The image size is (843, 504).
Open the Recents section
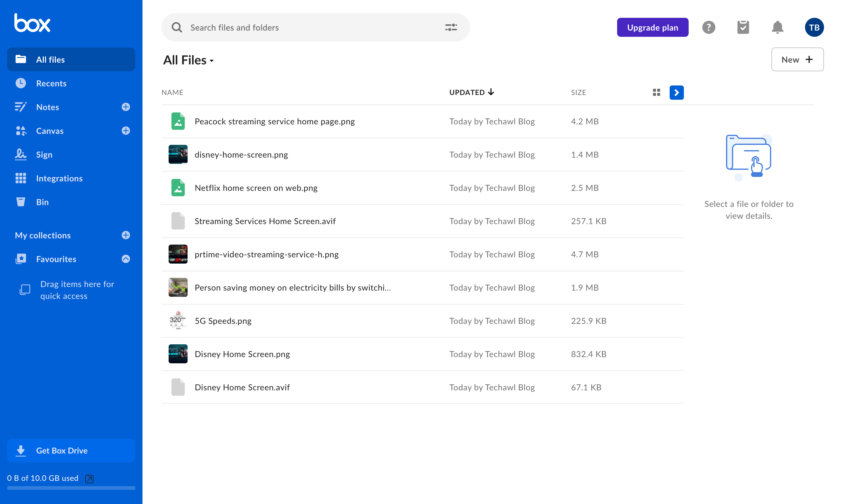point(51,83)
